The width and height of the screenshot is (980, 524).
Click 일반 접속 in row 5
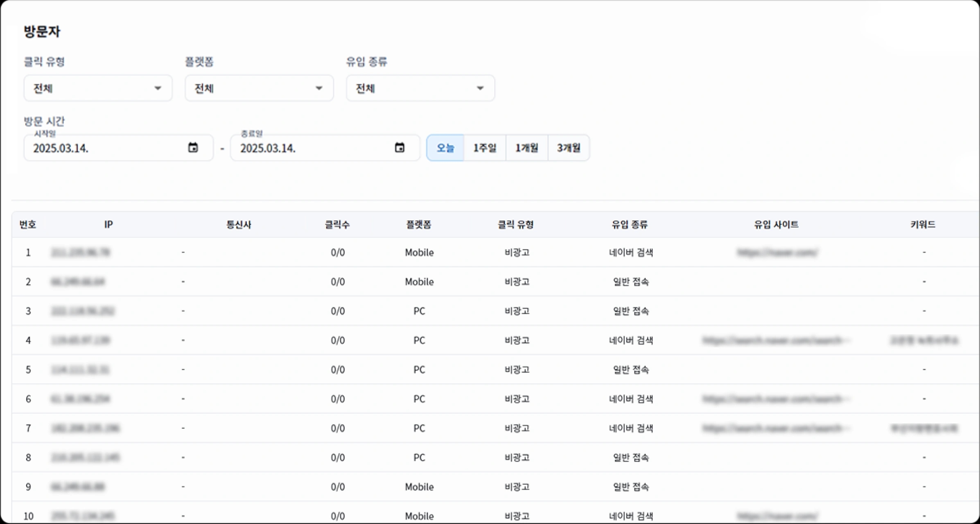pyautogui.click(x=631, y=370)
